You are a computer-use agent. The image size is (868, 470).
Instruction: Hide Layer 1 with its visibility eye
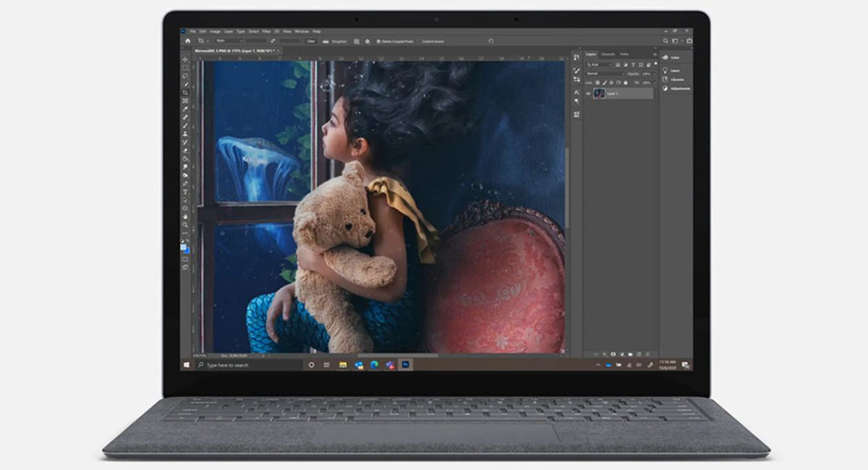pos(588,93)
